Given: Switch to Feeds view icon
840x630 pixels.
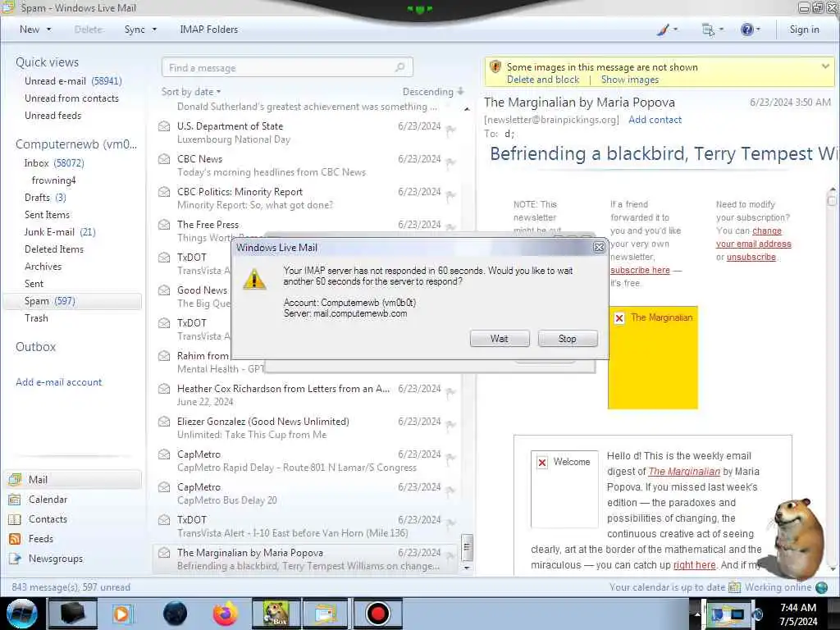Looking at the screenshot, I should 15,539.
